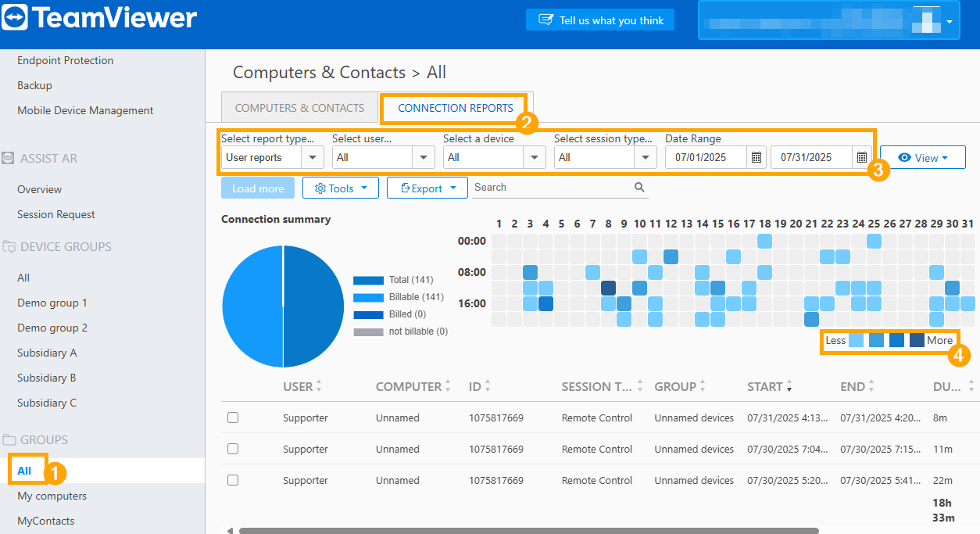Open the Tools dropdown menu

(341, 188)
